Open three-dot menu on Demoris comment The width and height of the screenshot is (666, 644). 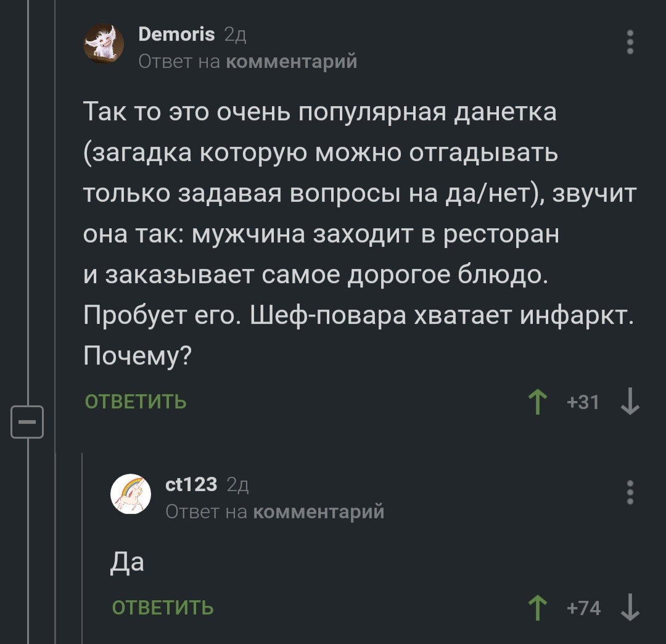[630, 42]
